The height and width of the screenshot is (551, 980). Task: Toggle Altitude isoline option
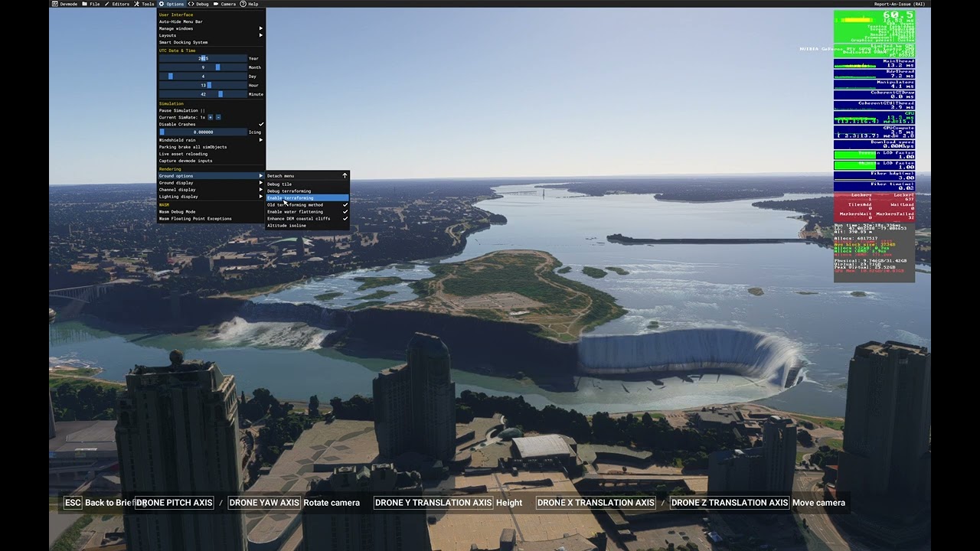307,226
